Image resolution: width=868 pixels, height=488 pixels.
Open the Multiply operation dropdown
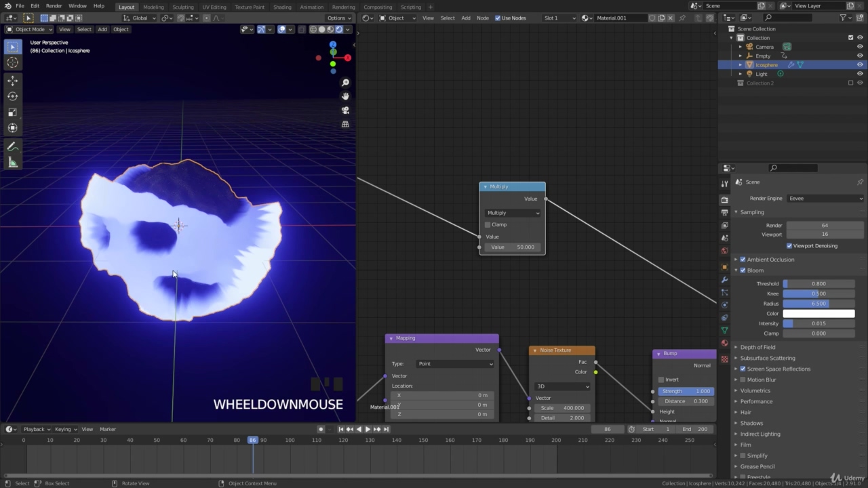[x=513, y=213]
